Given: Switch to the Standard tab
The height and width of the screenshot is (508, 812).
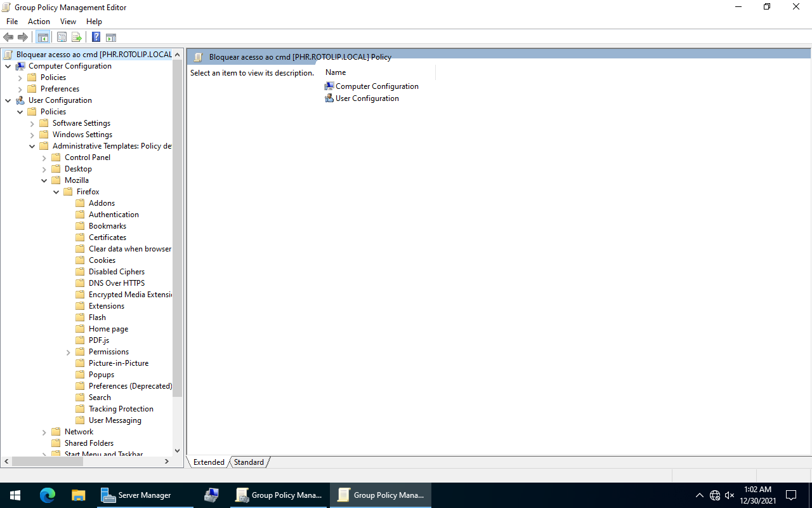Looking at the screenshot, I should click(x=249, y=462).
